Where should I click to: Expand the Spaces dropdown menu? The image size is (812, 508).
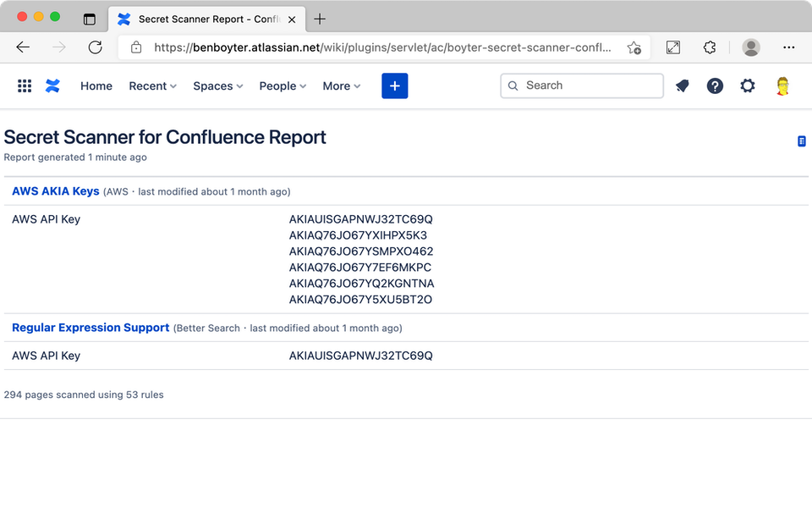(217, 86)
